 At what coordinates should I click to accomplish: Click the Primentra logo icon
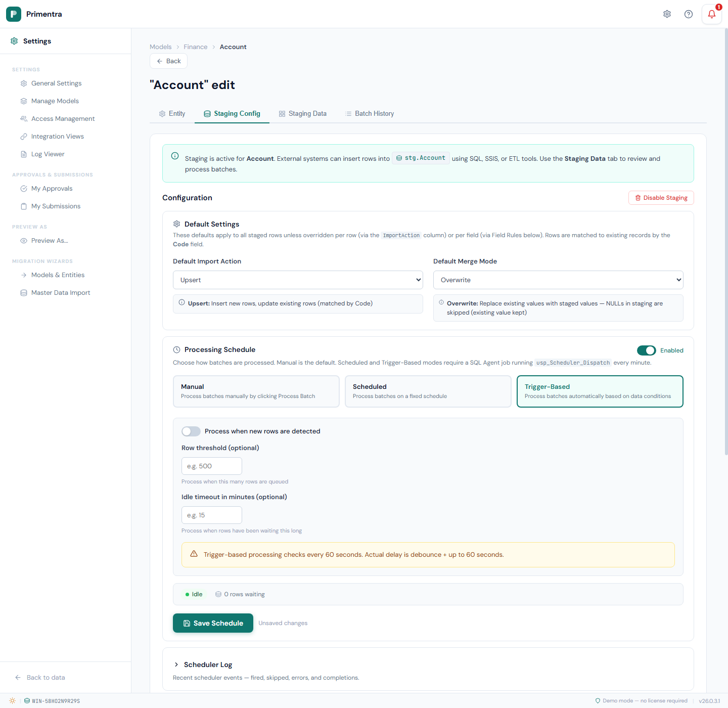pos(14,14)
